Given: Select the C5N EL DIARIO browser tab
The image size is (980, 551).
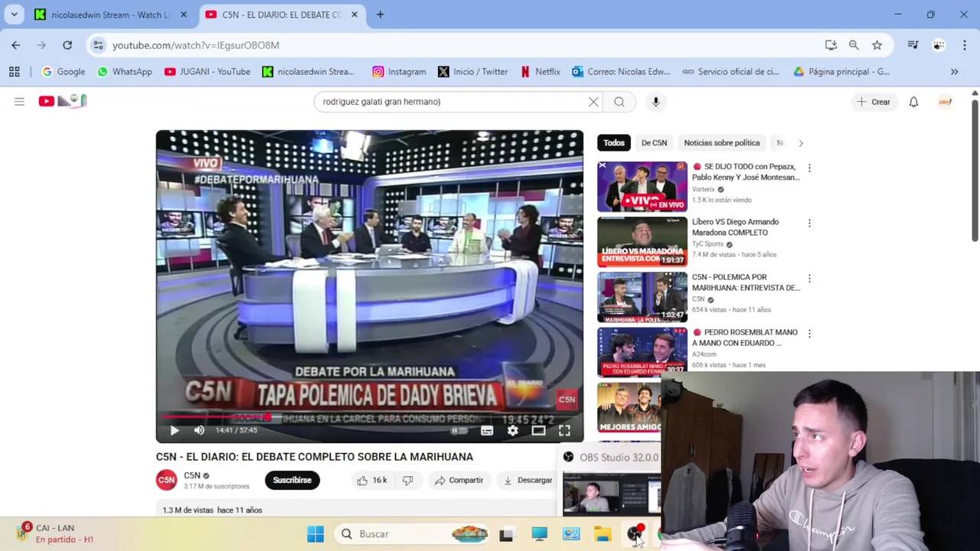Looking at the screenshot, I should coord(281,15).
